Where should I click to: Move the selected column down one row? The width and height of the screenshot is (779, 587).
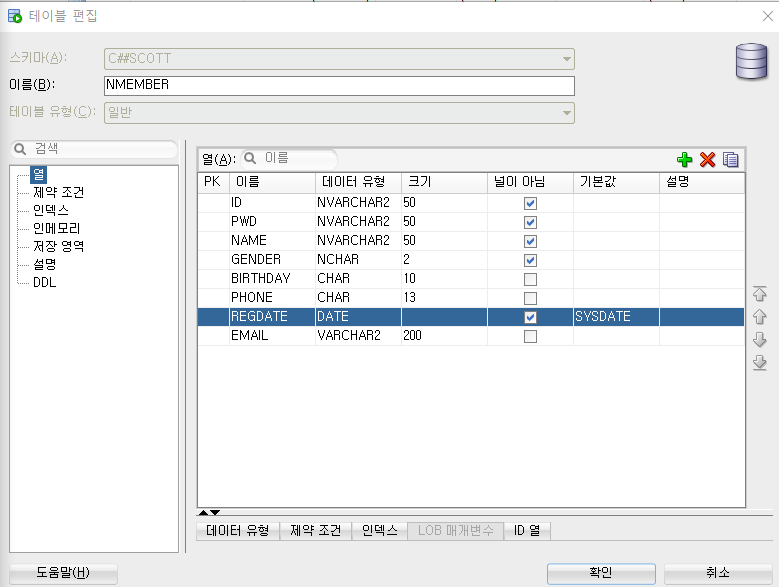click(759, 340)
